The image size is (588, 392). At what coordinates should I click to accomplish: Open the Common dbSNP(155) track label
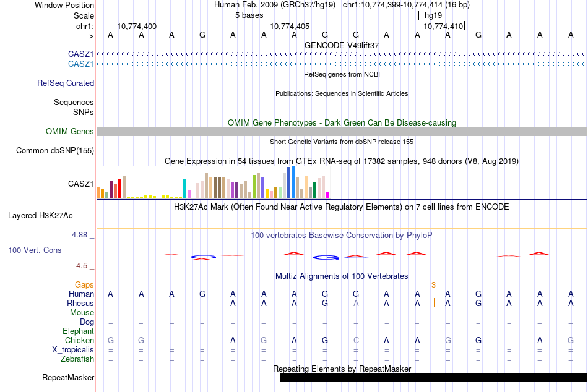55,151
